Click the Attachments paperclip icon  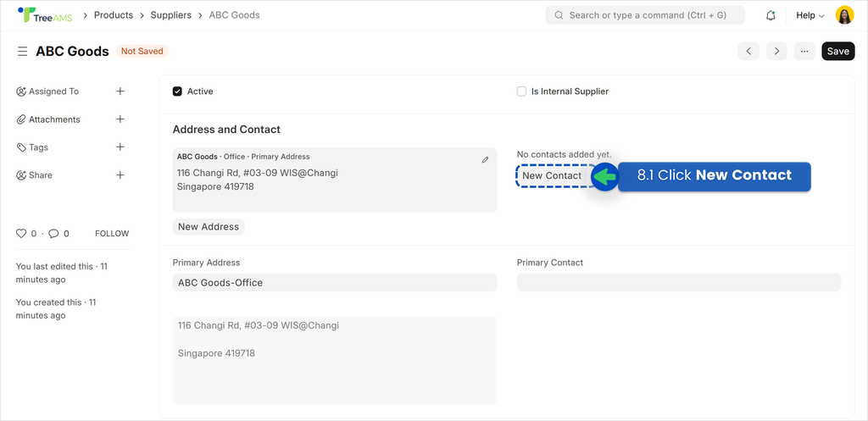21,119
